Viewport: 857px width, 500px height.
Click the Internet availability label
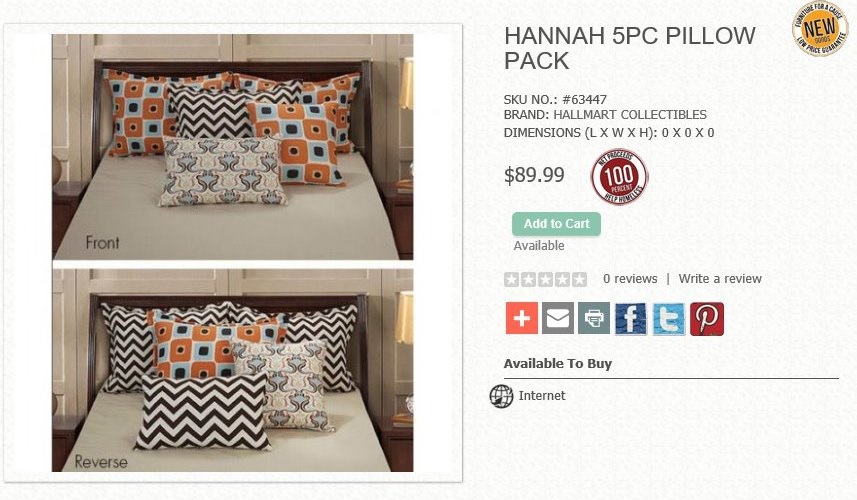[x=542, y=396]
